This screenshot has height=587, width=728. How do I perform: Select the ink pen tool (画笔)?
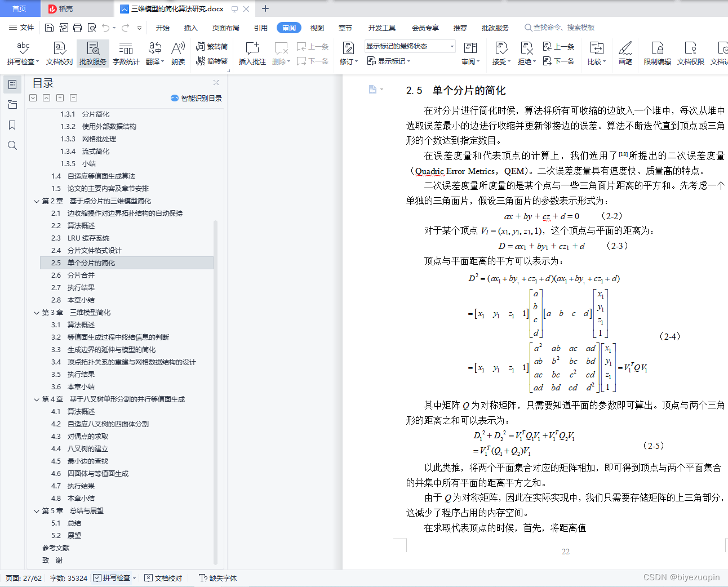pos(625,54)
